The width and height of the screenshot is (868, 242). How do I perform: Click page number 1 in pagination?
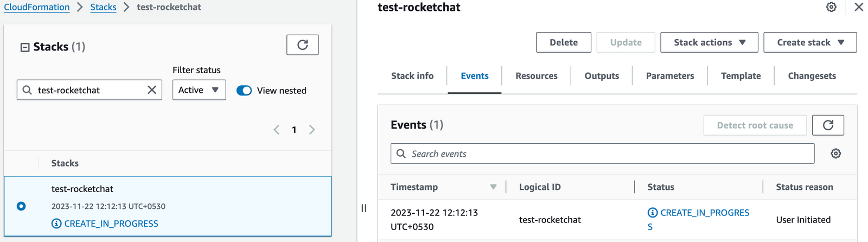point(294,130)
